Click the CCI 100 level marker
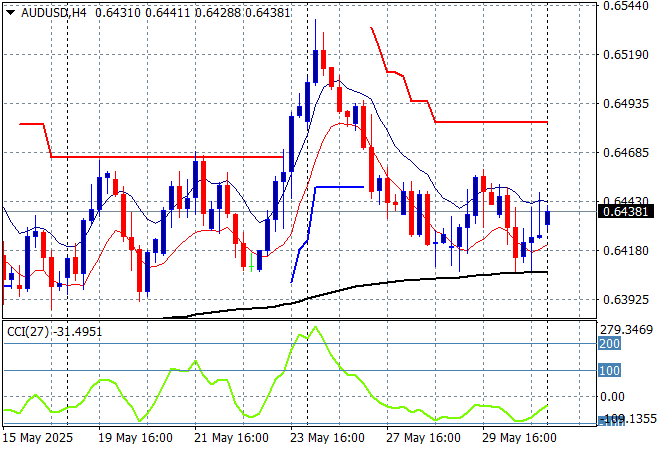Screen dimensions: 660x450 pyautogui.click(x=609, y=370)
